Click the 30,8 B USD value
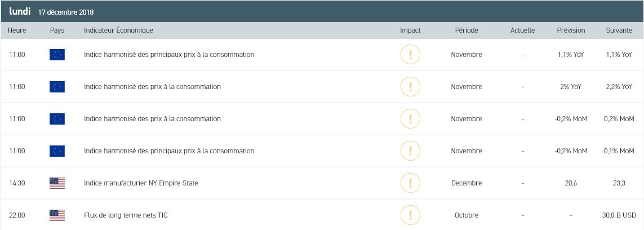 click(x=619, y=215)
